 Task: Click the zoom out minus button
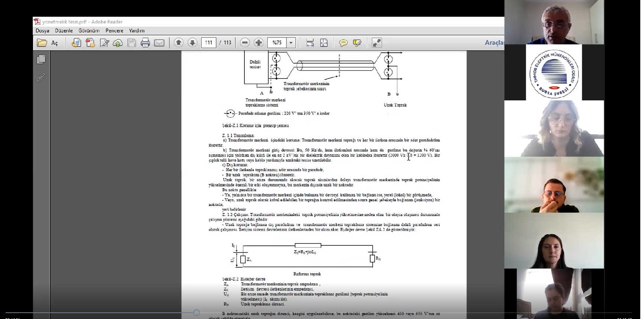(x=245, y=43)
